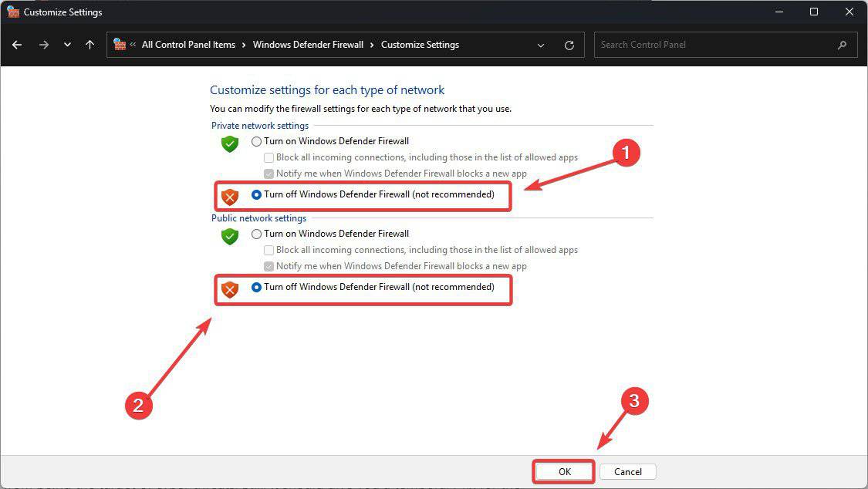This screenshot has height=489, width=868.
Task: Click green shield icon under Private network
Action: pyautogui.click(x=230, y=143)
